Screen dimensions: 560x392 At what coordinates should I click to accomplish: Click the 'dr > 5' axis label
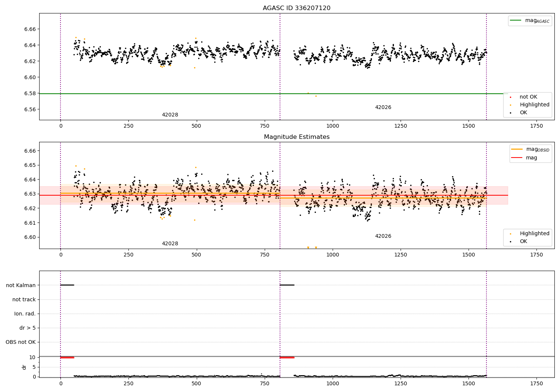[x=28, y=328]
